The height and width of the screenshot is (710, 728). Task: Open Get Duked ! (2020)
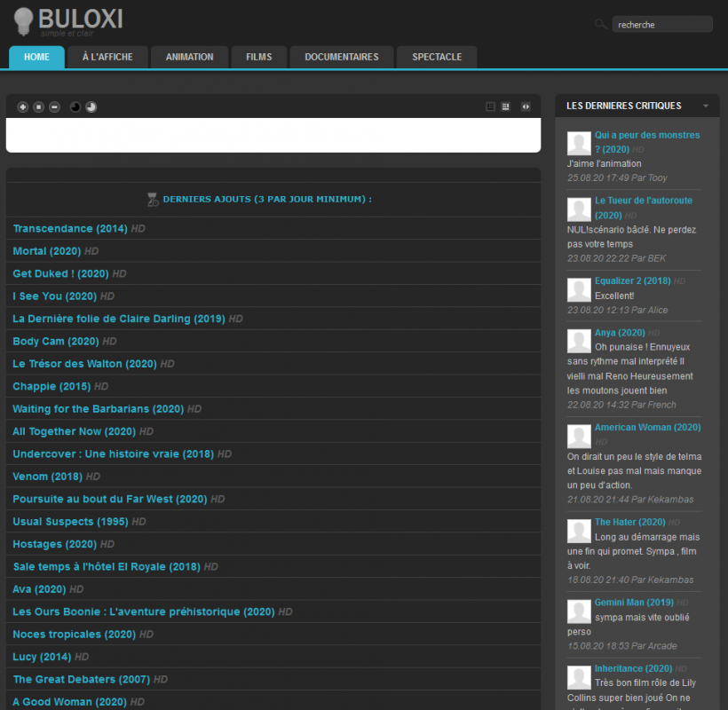(61, 273)
